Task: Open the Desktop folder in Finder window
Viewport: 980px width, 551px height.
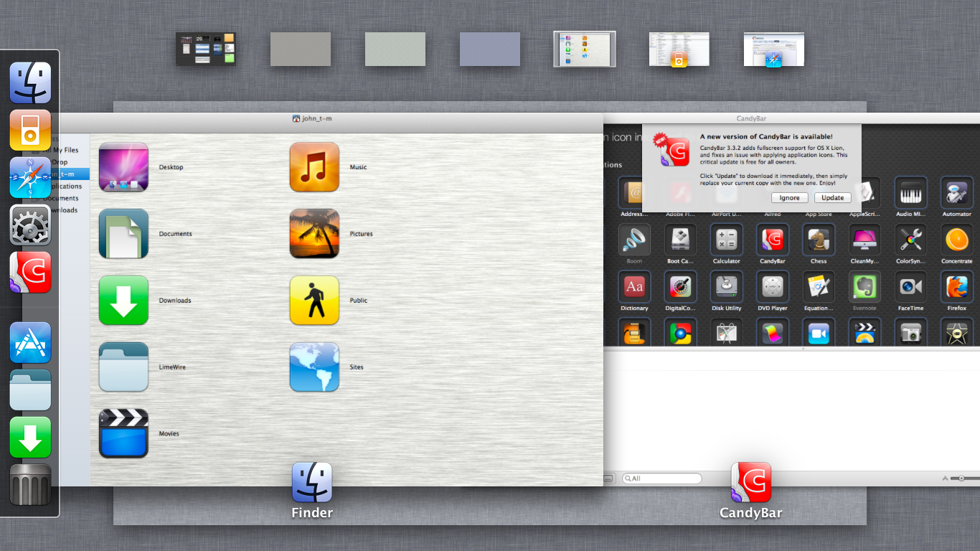Action: (123, 167)
